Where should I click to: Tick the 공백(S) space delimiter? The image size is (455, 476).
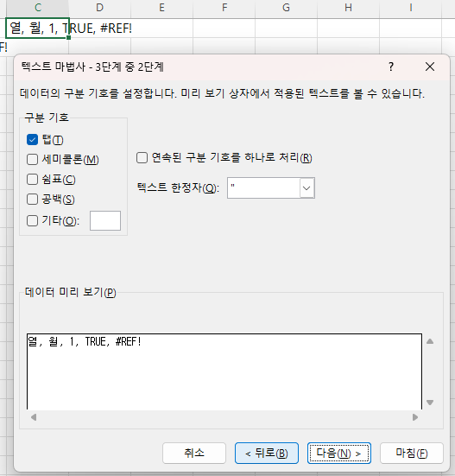pos(32,200)
